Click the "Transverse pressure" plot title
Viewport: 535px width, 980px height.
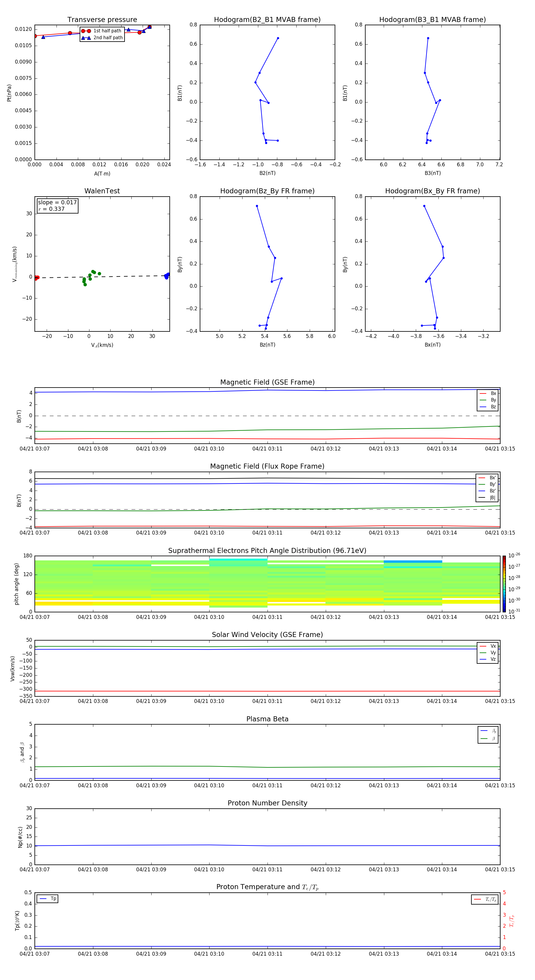tap(102, 20)
